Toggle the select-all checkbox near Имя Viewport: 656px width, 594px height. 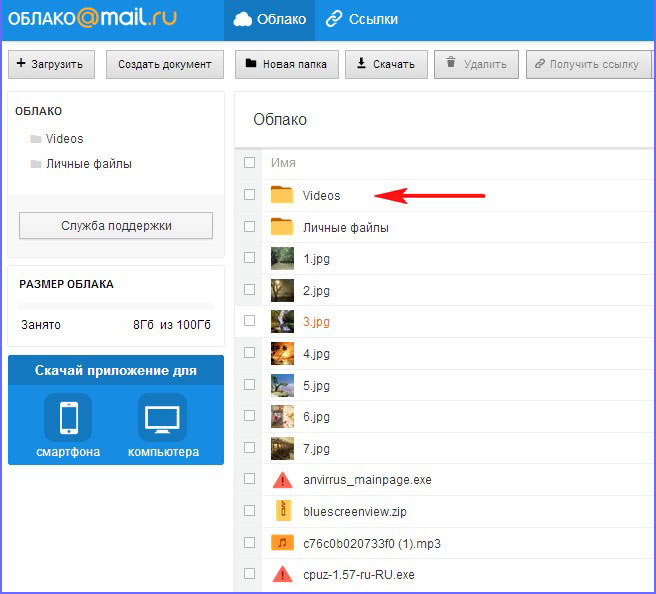click(249, 162)
